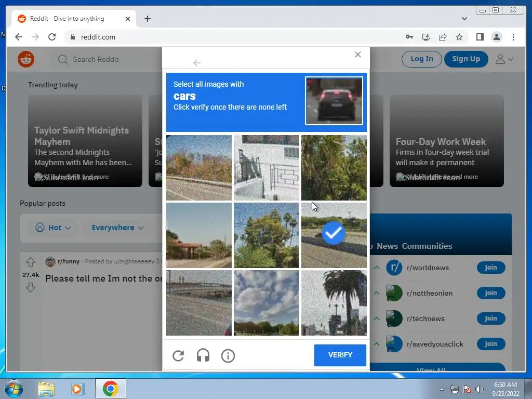
Task: Click the volume speaker tray icon
Action: coord(479,389)
